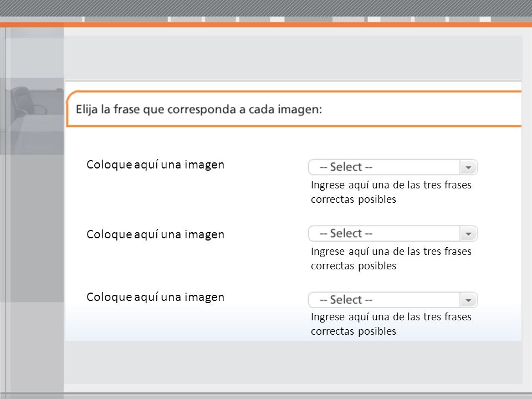This screenshot has height=399, width=532.
Task: Open the second -- Select -- dropdown
Action: point(393,234)
